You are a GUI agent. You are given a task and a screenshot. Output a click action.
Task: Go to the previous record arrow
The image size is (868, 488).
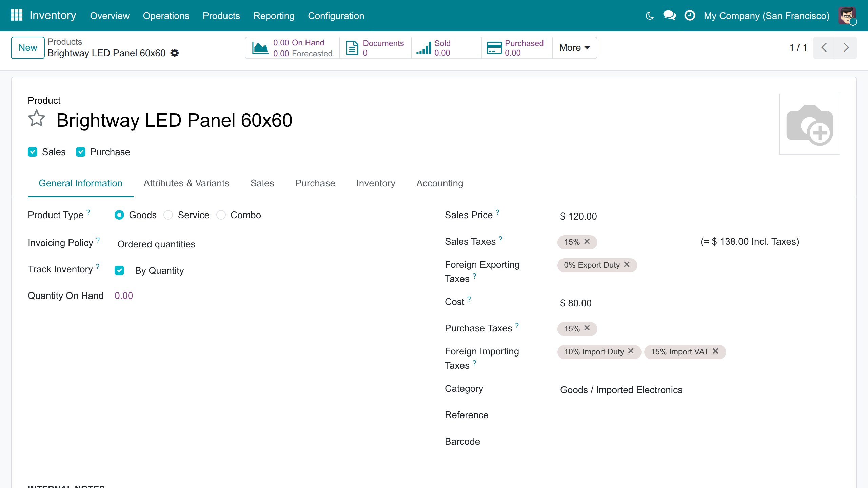point(824,48)
